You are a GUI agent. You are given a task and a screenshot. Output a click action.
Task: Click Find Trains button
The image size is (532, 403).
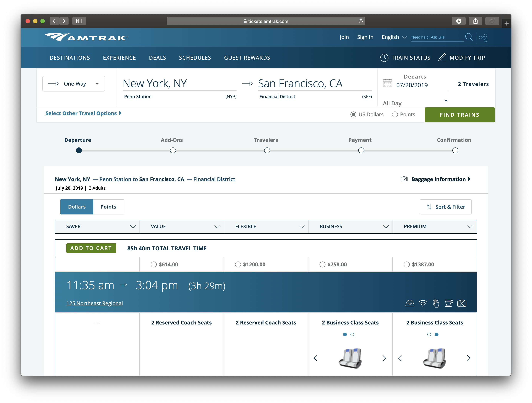click(x=460, y=114)
